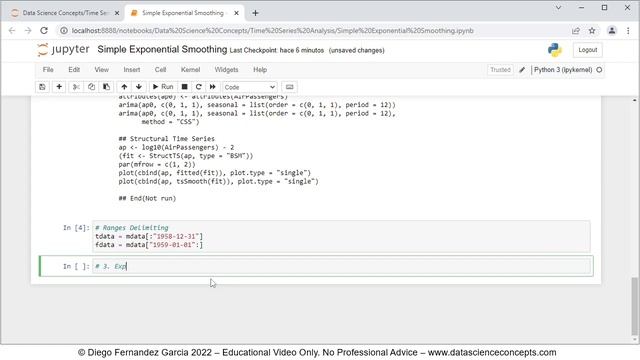
Task: Click the pencil edit mode icon
Action: (522, 70)
